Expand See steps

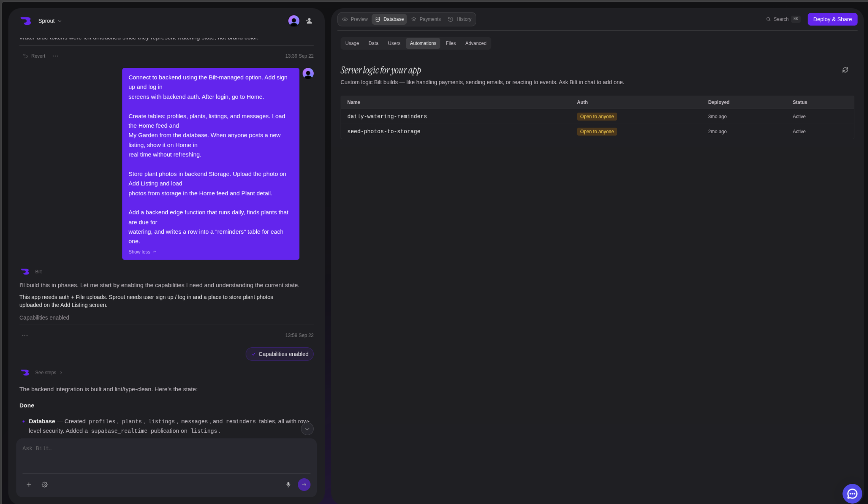point(48,373)
